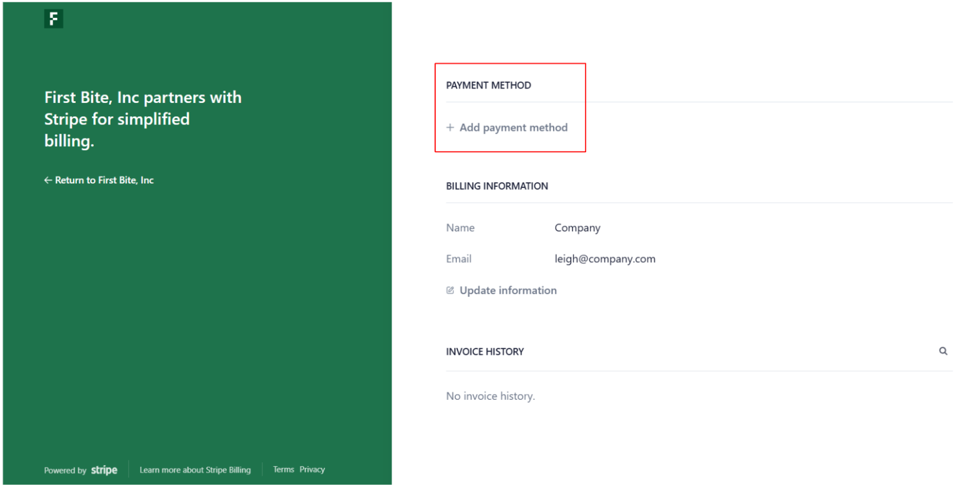980x486 pixels.
Task: Open Learn more about Stripe Billing
Action: [195, 470]
